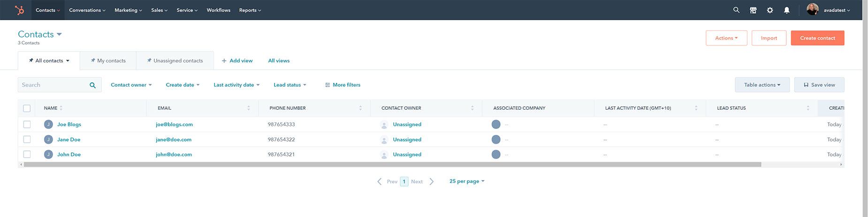Expand Contact owner filter
The height and width of the screenshot is (217, 868).
131,85
